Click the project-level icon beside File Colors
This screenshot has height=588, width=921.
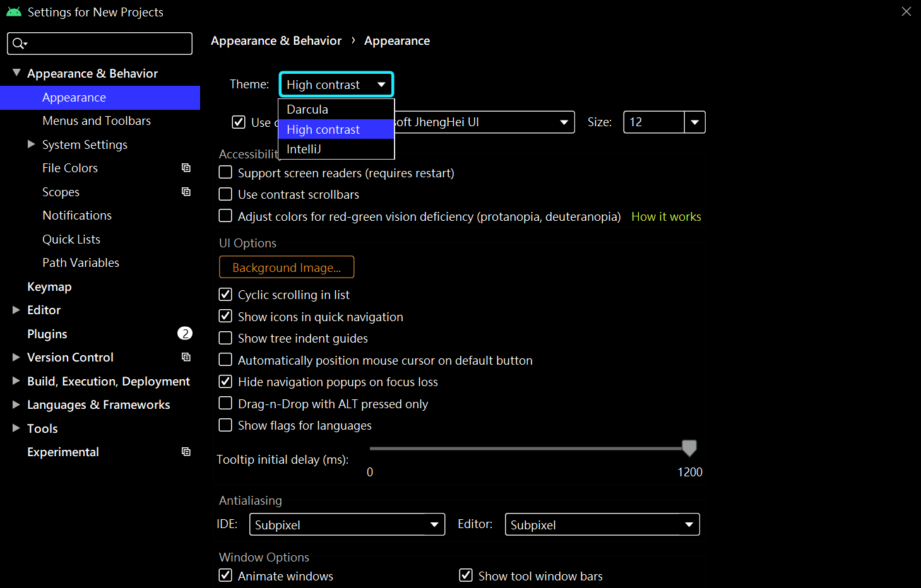(186, 168)
